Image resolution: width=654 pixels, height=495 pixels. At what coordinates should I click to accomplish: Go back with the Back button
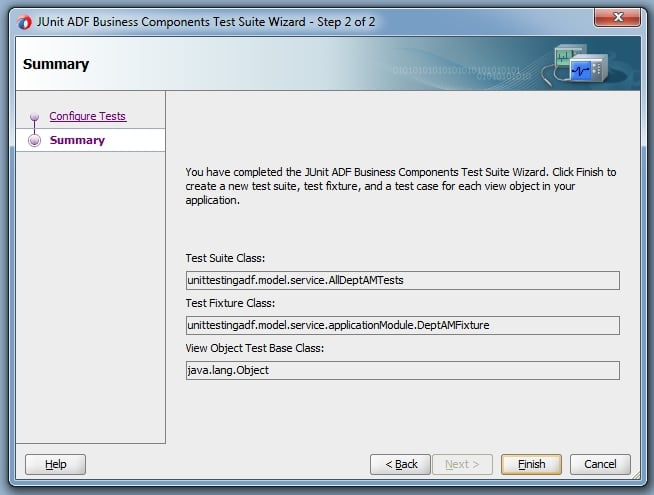click(x=400, y=464)
